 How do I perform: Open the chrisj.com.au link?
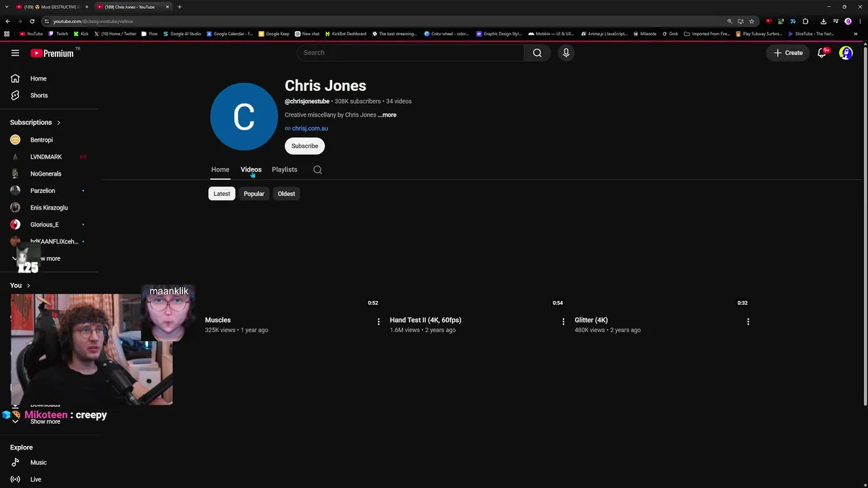pos(310,128)
